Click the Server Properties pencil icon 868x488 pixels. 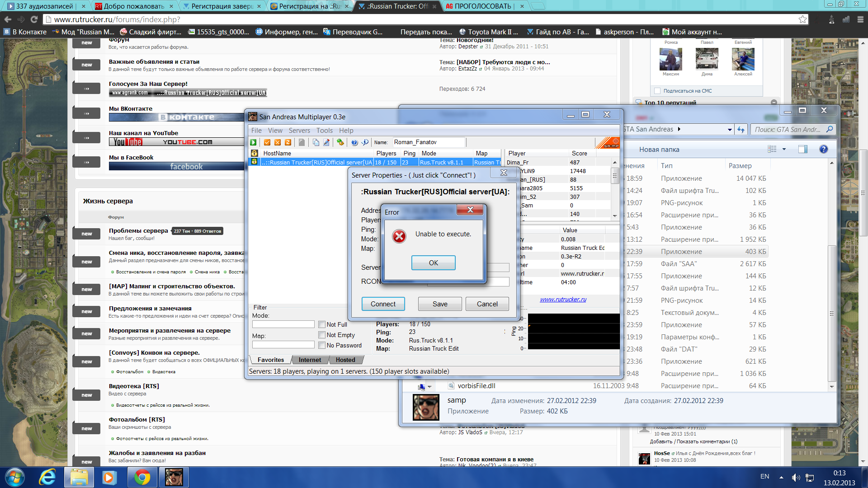click(x=326, y=142)
